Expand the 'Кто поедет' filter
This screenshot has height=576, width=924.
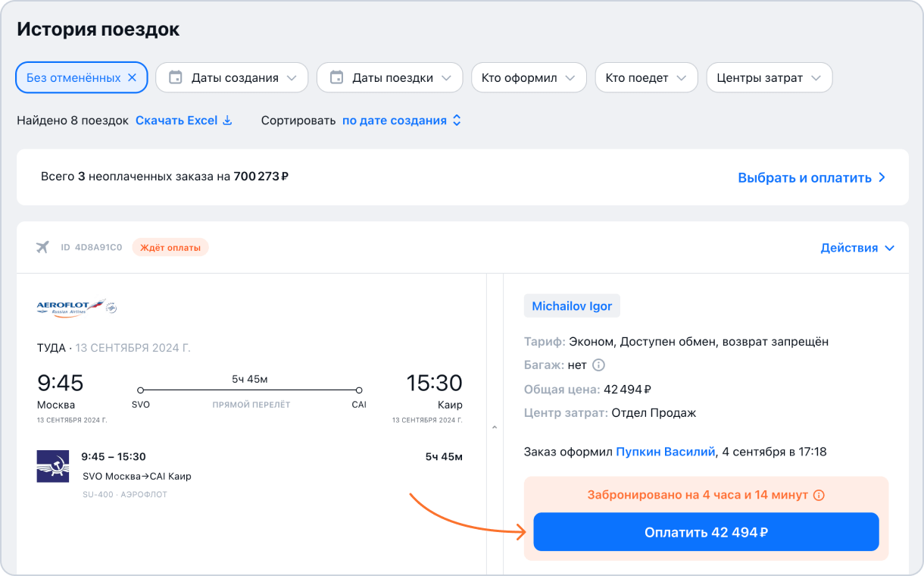pyautogui.click(x=646, y=77)
